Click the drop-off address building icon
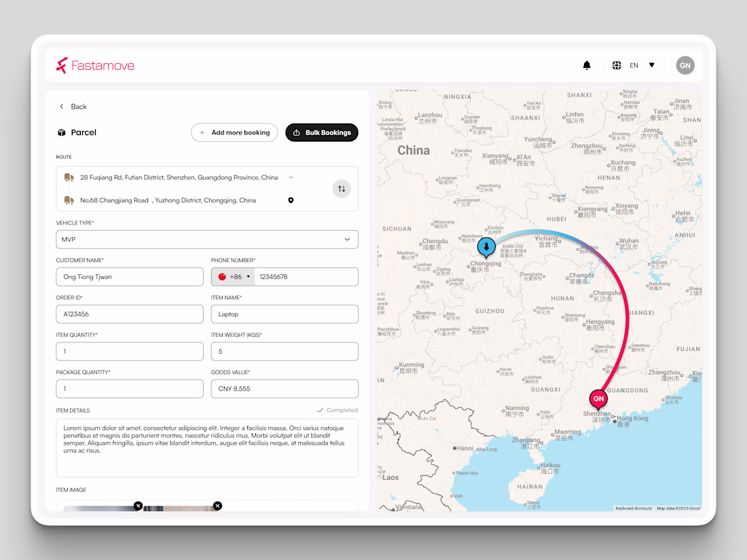Image resolution: width=747 pixels, height=560 pixels. (x=69, y=200)
